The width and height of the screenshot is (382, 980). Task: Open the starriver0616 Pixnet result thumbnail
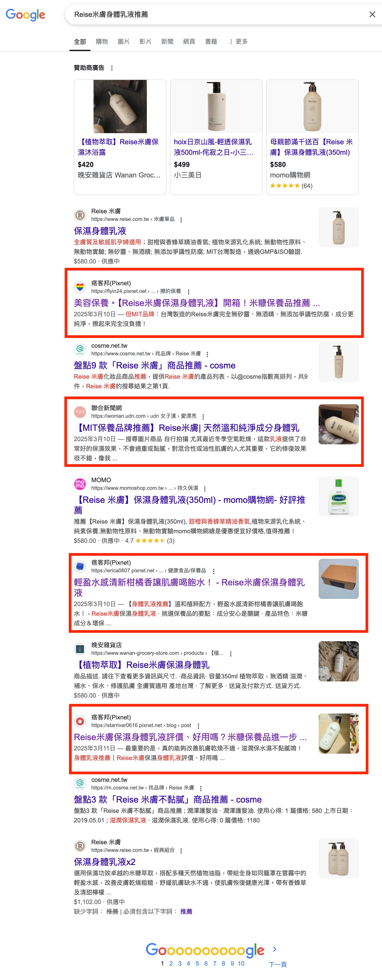pos(338,734)
